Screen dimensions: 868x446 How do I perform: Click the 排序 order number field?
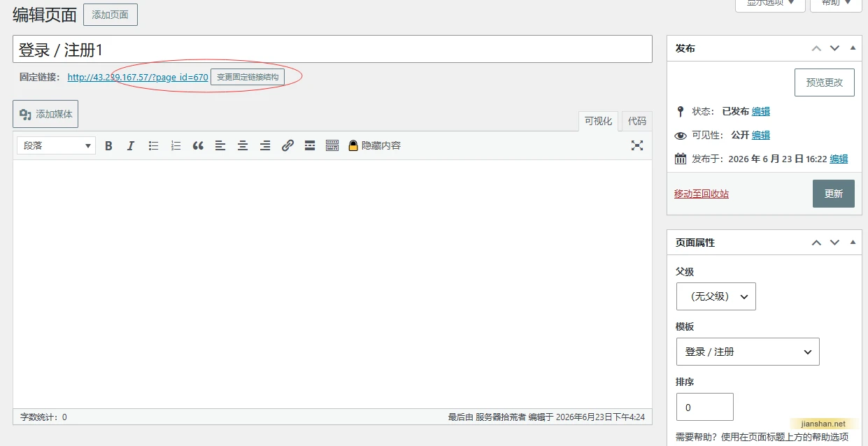click(705, 407)
